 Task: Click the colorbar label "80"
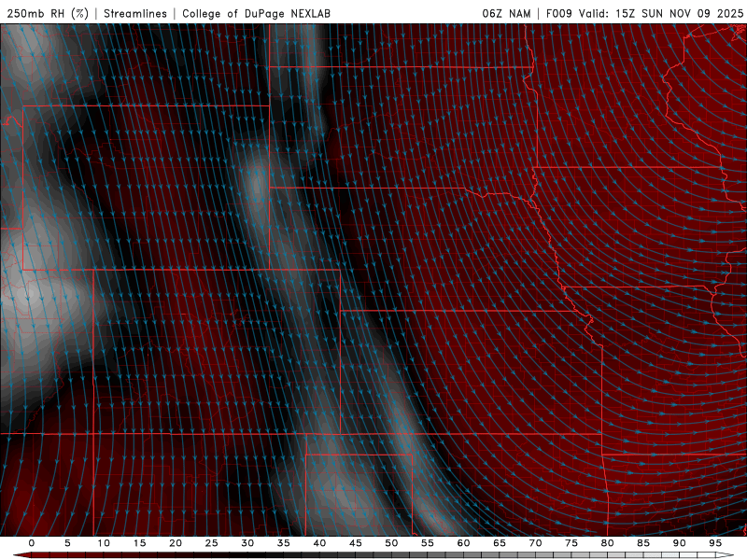pyautogui.click(x=607, y=543)
